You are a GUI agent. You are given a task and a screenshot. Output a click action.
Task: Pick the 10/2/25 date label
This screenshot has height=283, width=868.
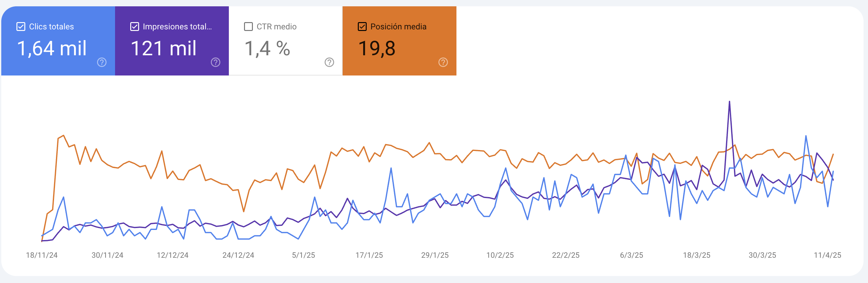[x=500, y=255]
